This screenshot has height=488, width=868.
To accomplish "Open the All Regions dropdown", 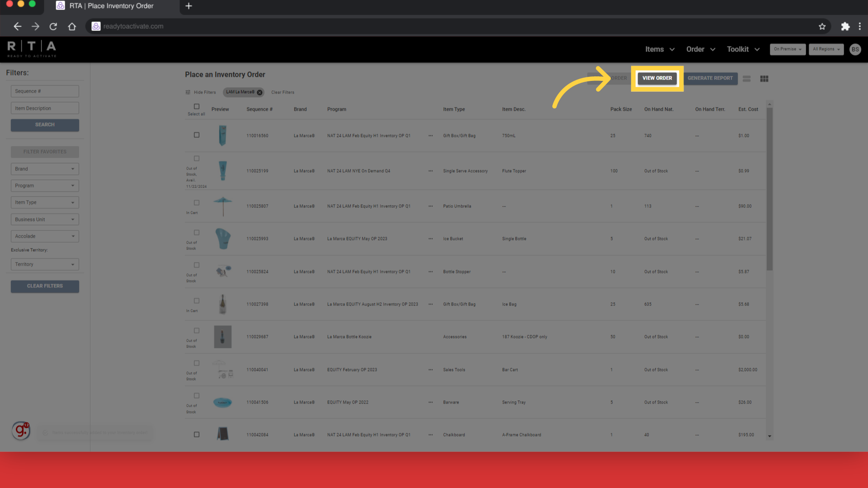I will click(826, 49).
